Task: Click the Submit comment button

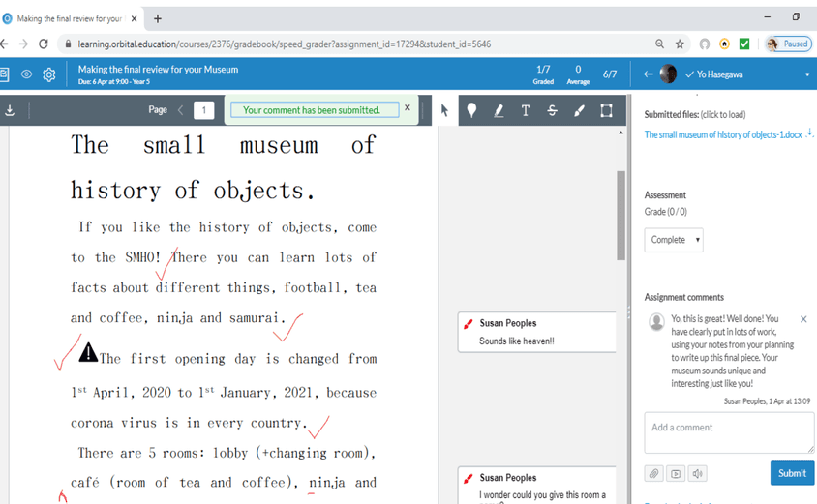Action: [791, 473]
